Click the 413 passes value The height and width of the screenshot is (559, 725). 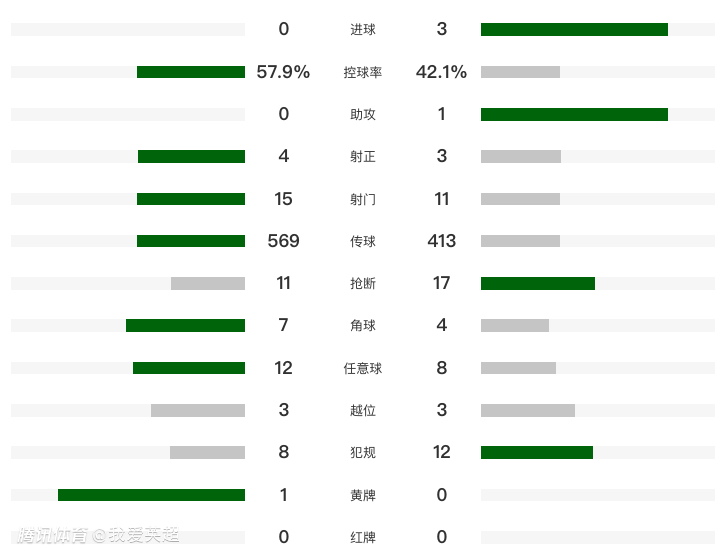(x=441, y=241)
